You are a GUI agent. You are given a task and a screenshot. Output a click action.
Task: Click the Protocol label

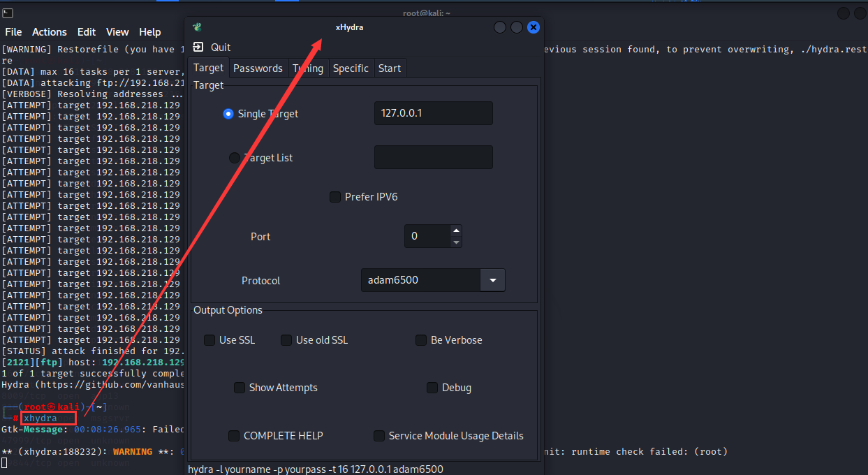pos(260,280)
